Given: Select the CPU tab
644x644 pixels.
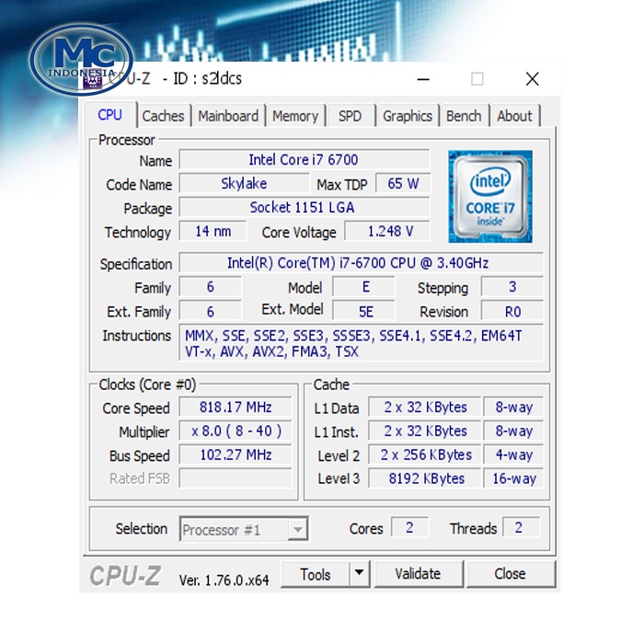Looking at the screenshot, I should [x=109, y=115].
